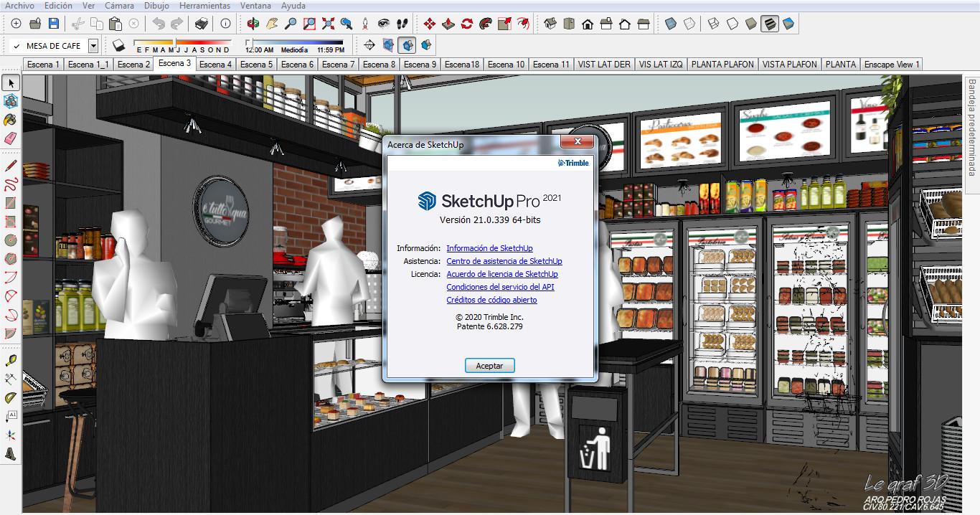Close the Acerca de SketchUp dialog

pos(577,142)
